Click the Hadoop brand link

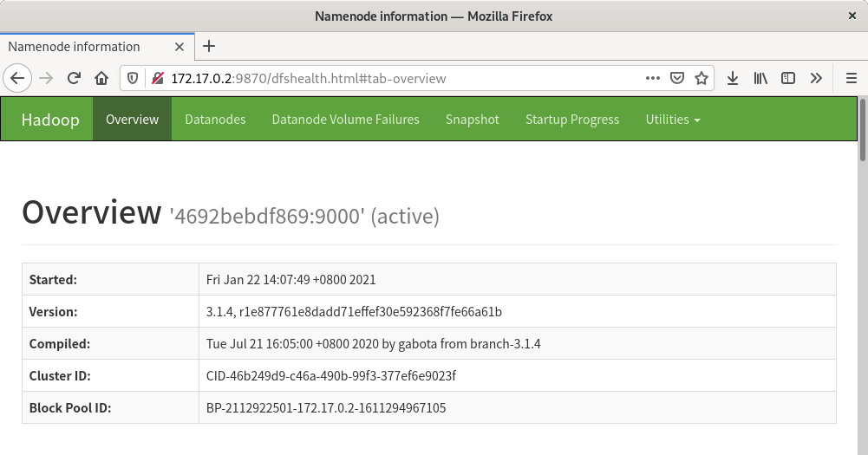[x=50, y=120]
